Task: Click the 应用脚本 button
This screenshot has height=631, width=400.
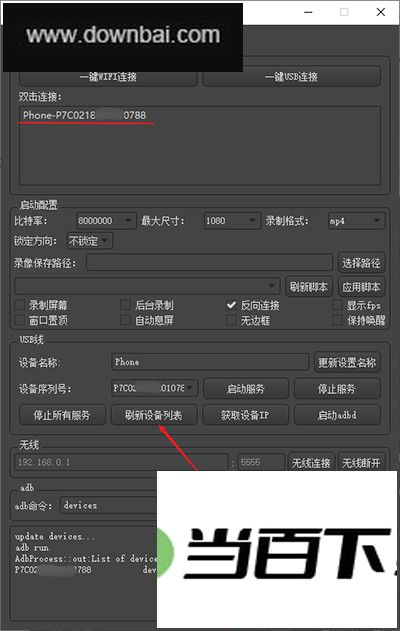Action: (361, 287)
